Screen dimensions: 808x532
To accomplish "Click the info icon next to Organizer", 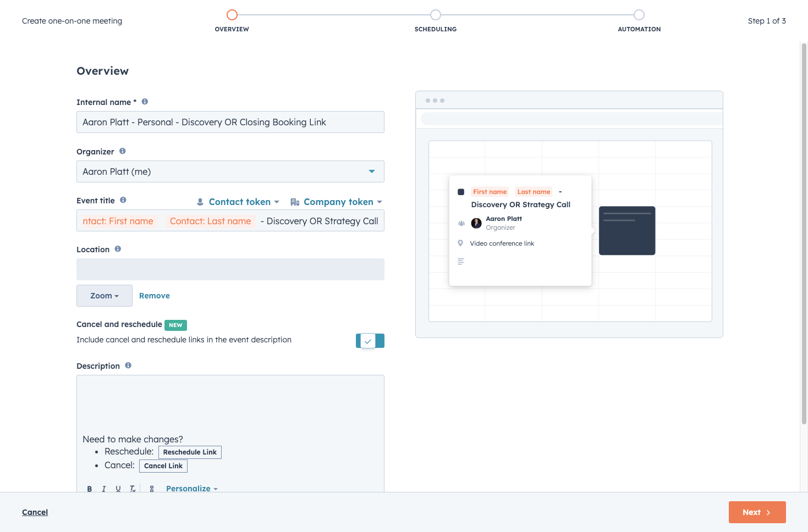I will [x=123, y=151].
